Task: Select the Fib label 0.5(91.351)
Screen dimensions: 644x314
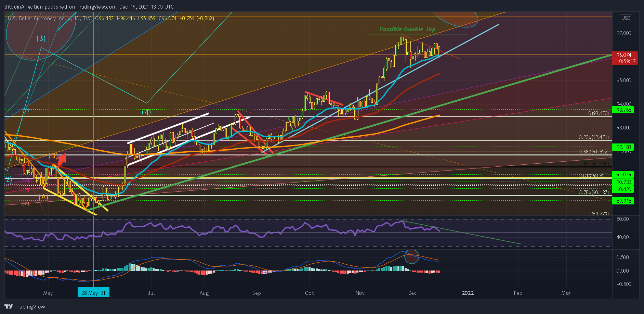Action: pos(596,164)
